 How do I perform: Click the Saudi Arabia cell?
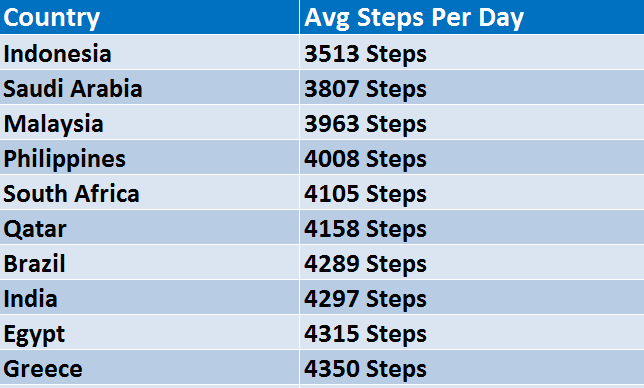point(150,87)
